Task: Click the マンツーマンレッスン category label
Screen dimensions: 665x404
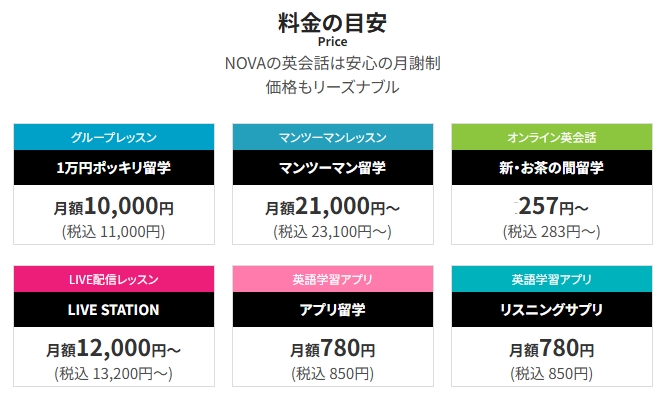Action: click(332, 136)
